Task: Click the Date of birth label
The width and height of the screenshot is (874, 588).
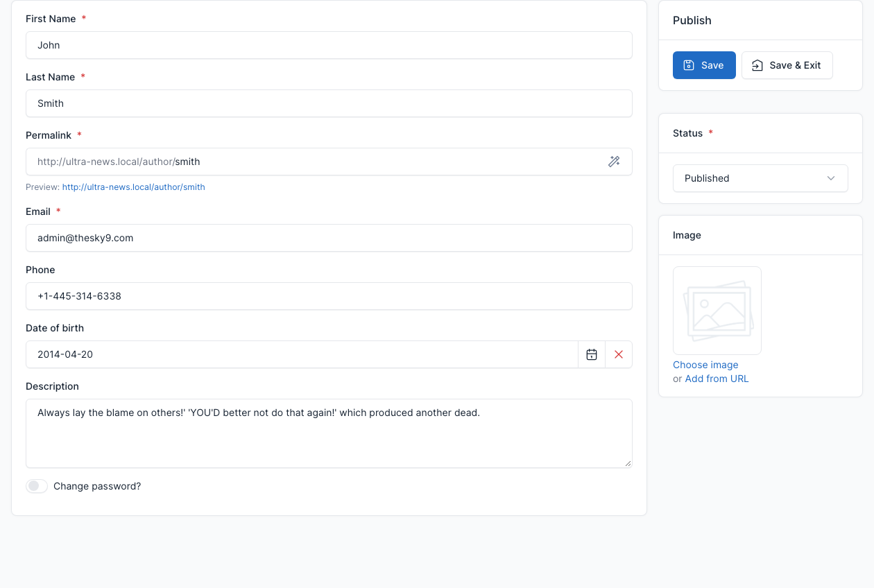Action: 55,328
